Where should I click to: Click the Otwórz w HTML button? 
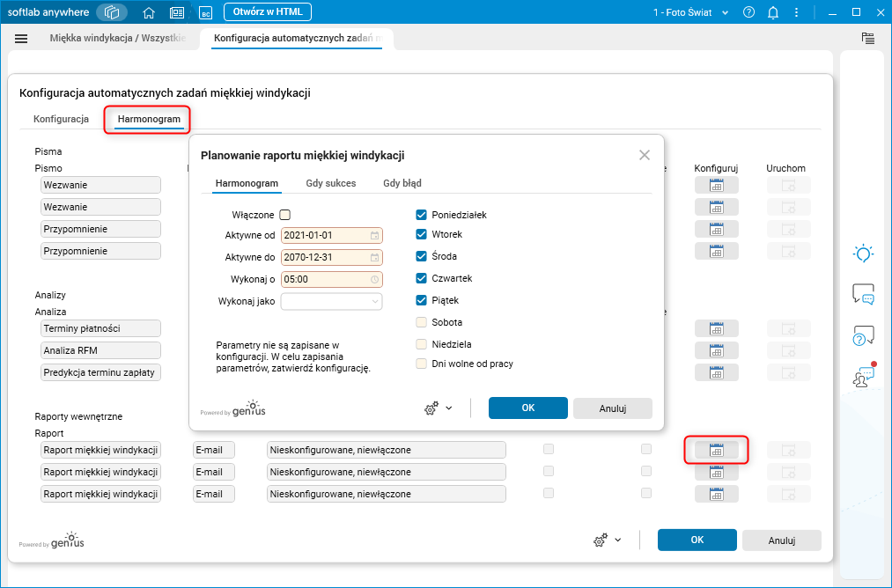click(267, 12)
